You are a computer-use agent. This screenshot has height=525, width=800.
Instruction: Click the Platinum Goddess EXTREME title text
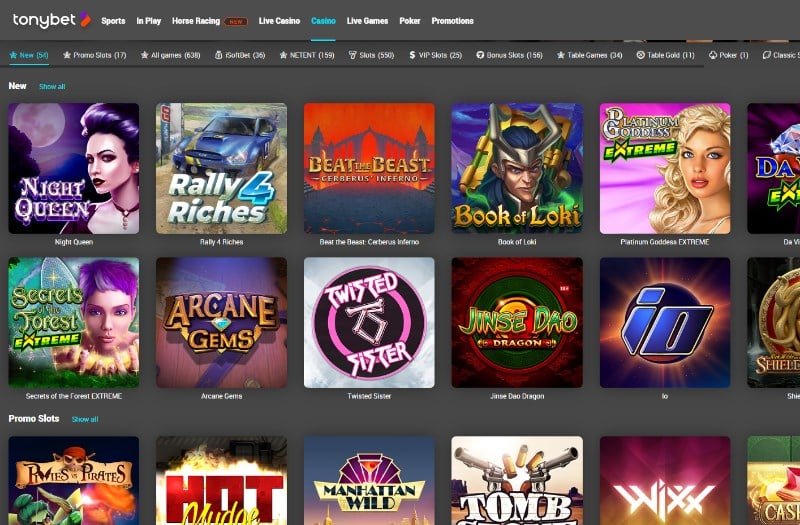click(x=665, y=242)
